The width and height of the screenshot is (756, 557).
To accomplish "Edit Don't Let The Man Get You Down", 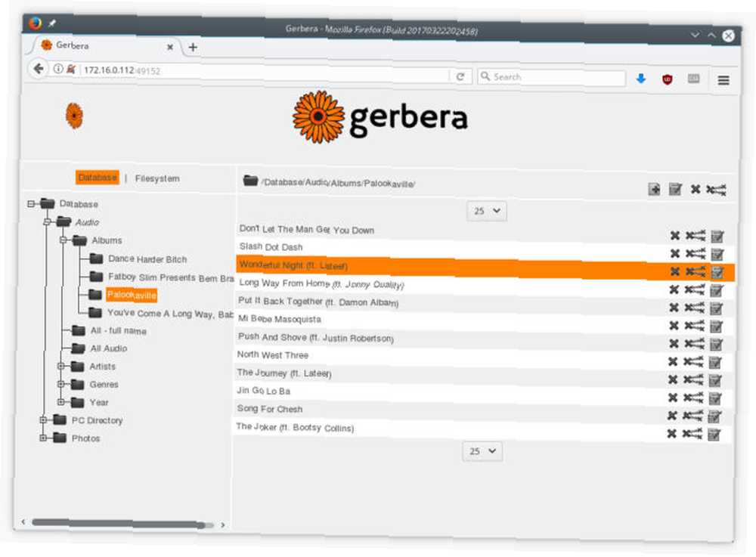I will point(717,236).
